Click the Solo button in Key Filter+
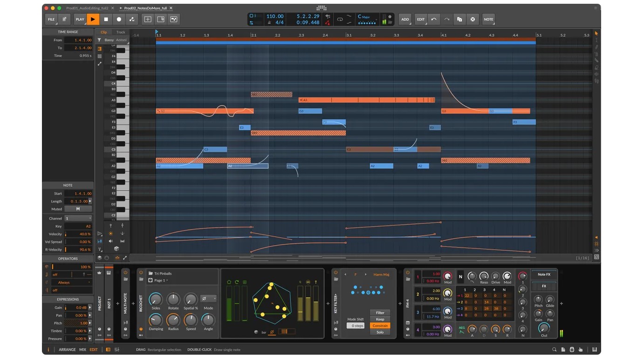 click(380, 332)
